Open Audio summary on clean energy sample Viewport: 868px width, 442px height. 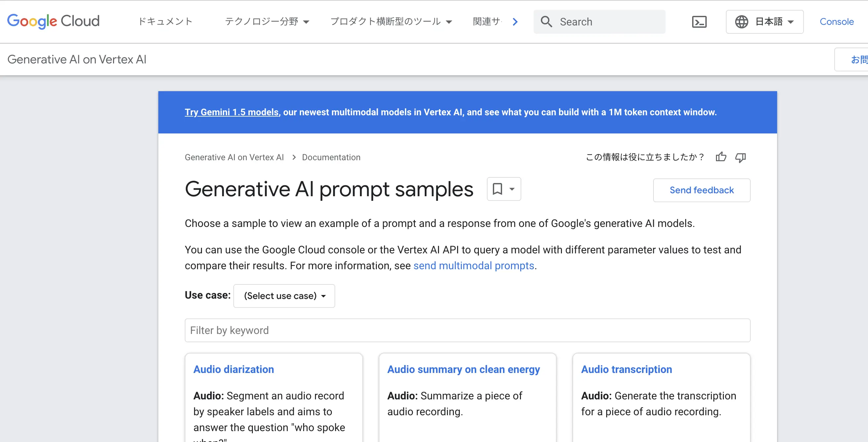tap(463, 369)
